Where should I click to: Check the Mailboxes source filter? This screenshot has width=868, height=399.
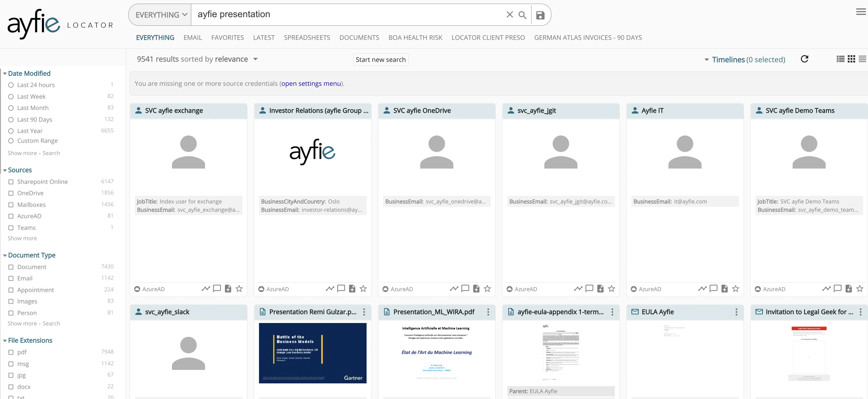11,204
